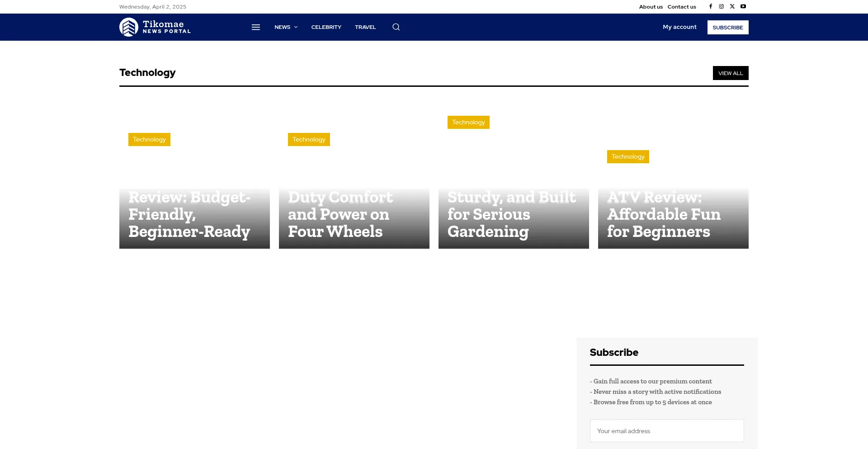The height and width of the screenshot is (449, 868).
Task: Open the hamburger menu icon
Action: (x=256, y=27)
